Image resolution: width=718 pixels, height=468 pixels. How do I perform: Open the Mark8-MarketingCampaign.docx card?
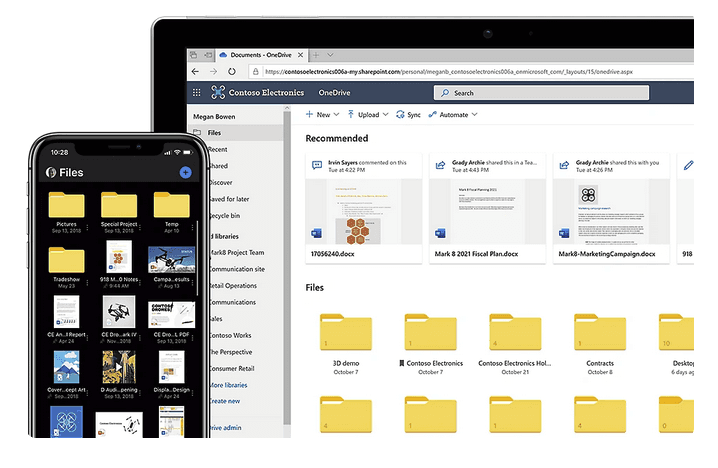(611, 208)
